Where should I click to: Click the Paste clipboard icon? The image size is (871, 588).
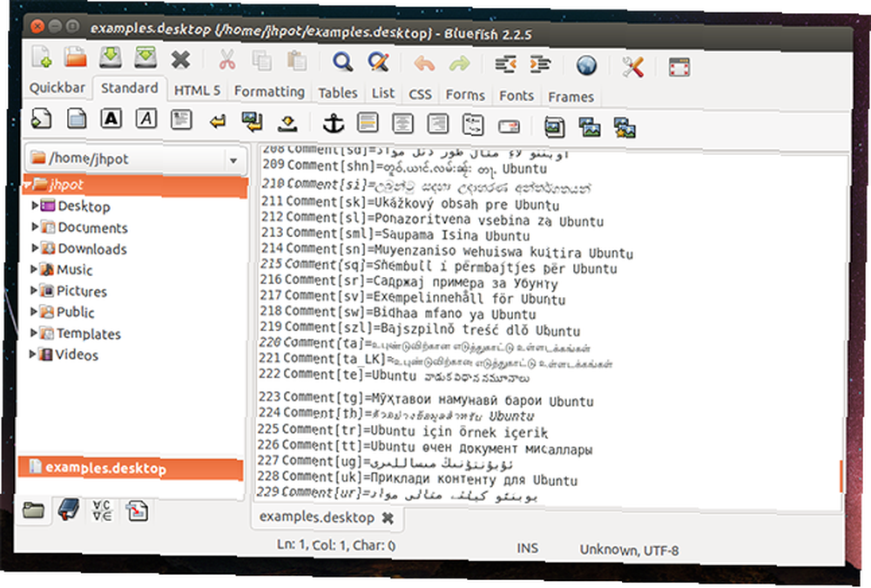297,61
